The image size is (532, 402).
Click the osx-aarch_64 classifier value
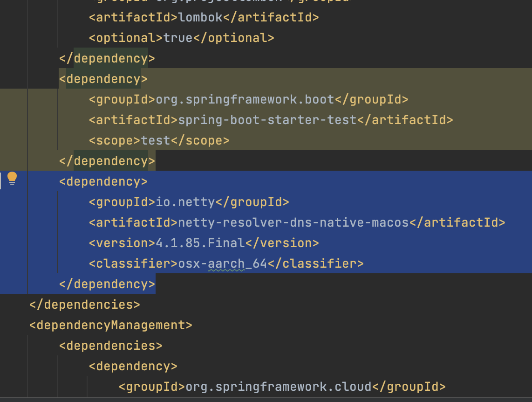point(222,263)
